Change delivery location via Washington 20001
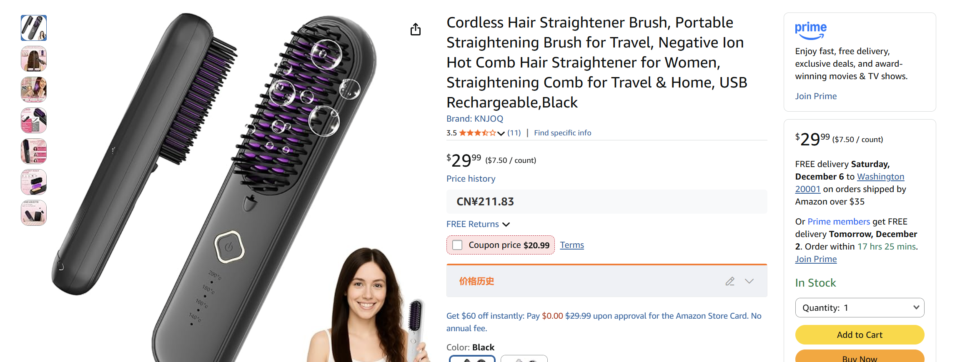 click(880, 176)
